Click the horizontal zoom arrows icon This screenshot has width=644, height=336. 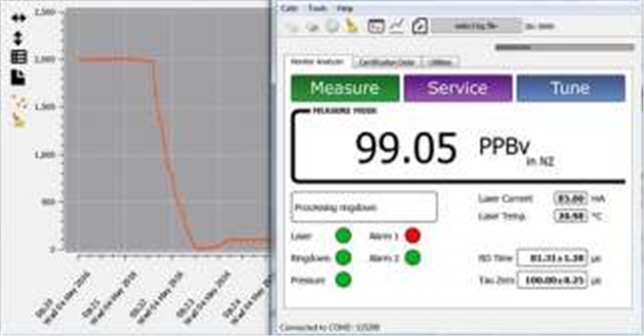(x=19, y=18)
